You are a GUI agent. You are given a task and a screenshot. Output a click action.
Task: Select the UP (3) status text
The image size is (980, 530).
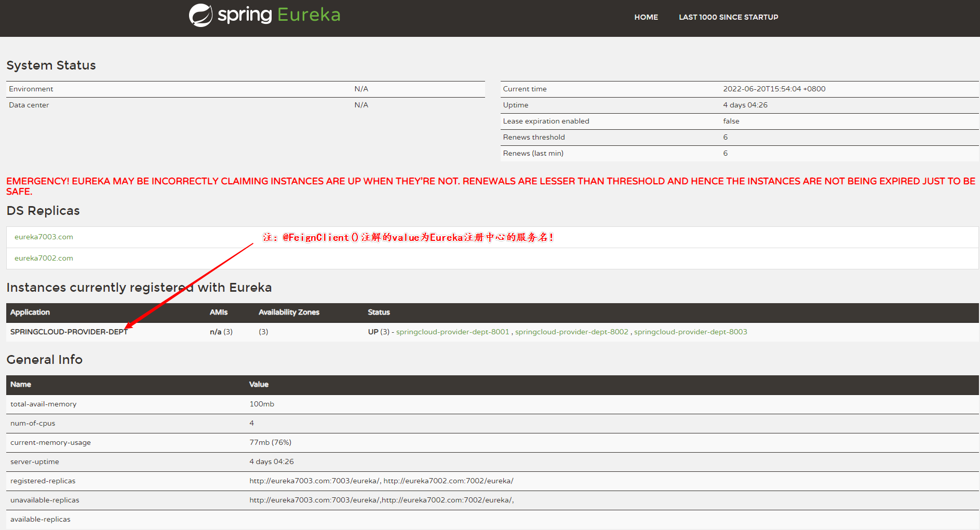click(x=379, y=332)
